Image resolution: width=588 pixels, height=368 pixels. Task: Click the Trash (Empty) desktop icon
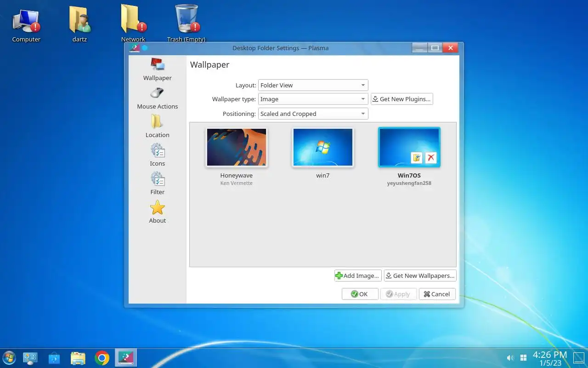click(x=187, y=24)
